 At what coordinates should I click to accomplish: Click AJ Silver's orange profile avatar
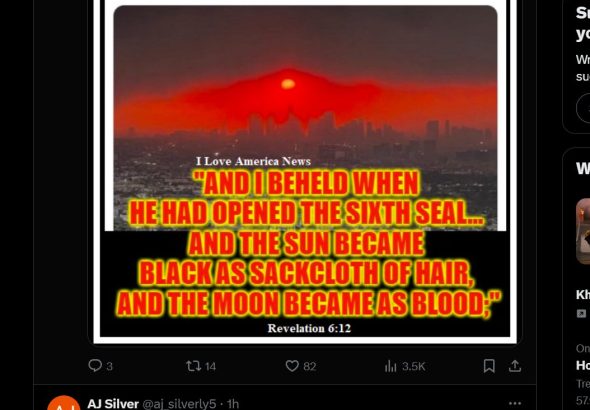64,403
